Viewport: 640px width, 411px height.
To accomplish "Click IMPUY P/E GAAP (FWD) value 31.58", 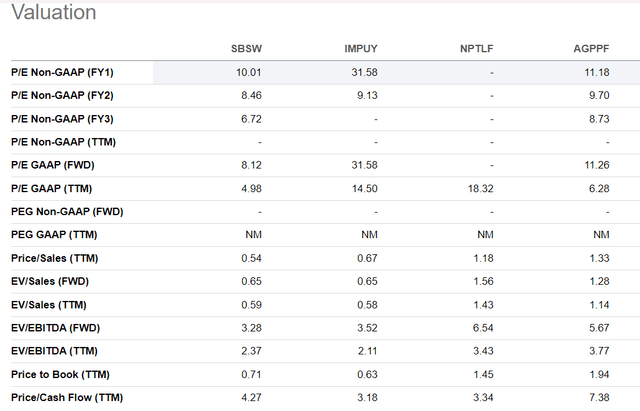I will point(364,165).
